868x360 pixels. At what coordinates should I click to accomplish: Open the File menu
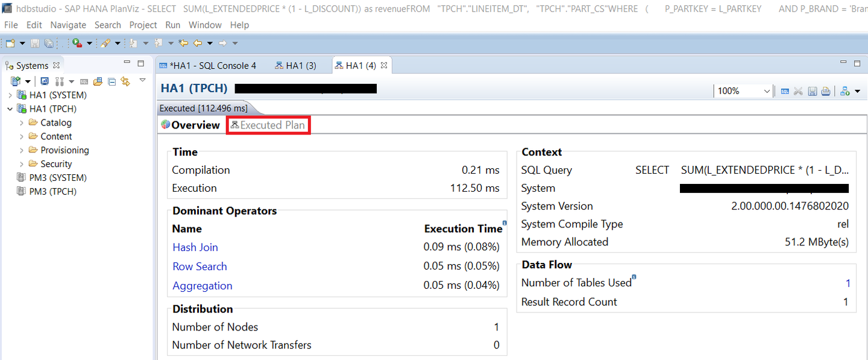(11, 25)
